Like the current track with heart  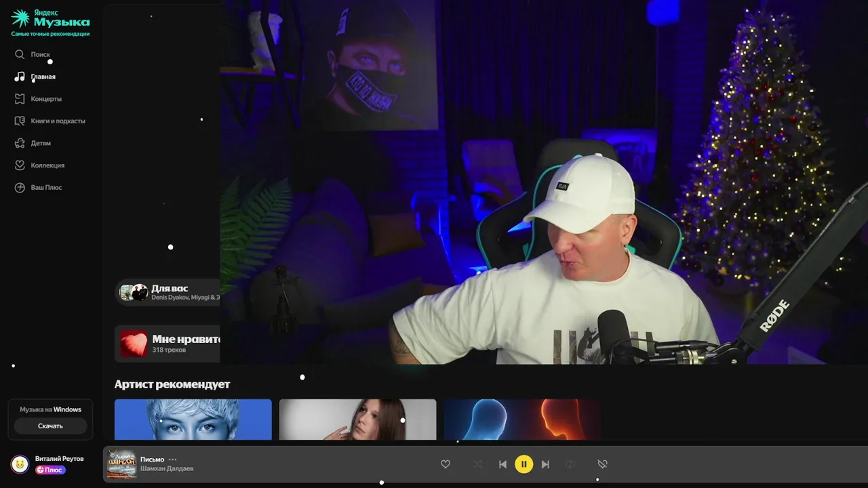(x=446, y=464)
